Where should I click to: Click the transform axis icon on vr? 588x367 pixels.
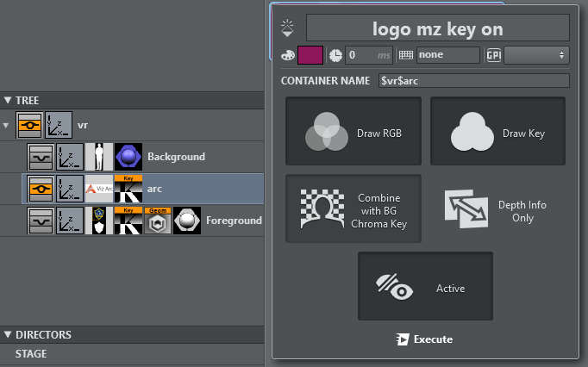coord(59,125)
